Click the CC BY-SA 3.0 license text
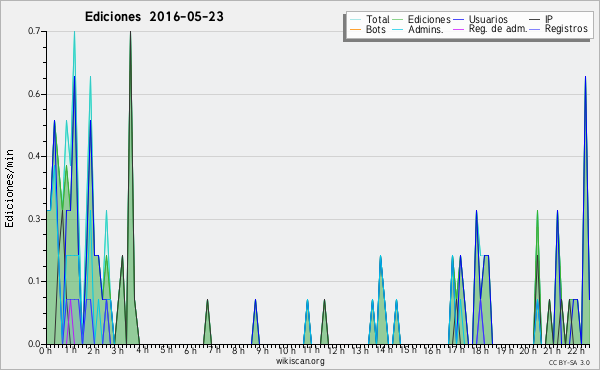This screenshot has width=600, height=370. click(569, 363)
